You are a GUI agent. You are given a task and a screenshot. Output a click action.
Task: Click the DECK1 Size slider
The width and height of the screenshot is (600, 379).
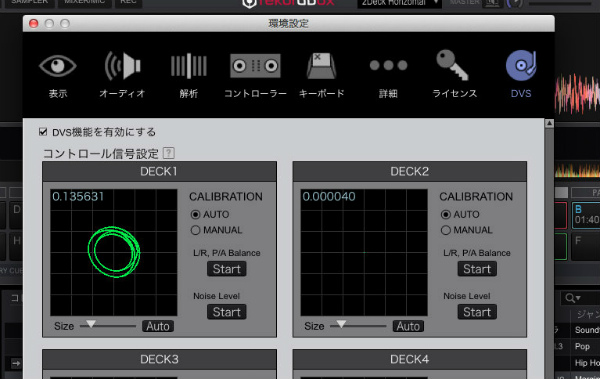pos(108,326)
